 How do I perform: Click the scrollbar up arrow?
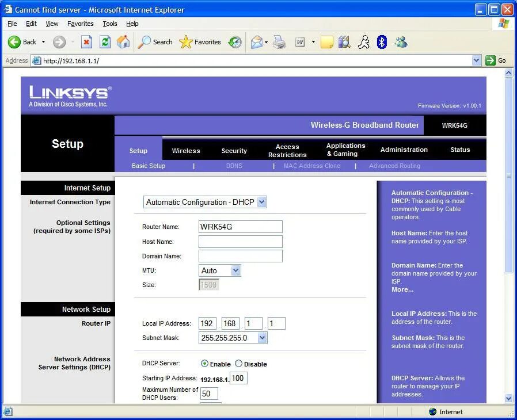509,73
